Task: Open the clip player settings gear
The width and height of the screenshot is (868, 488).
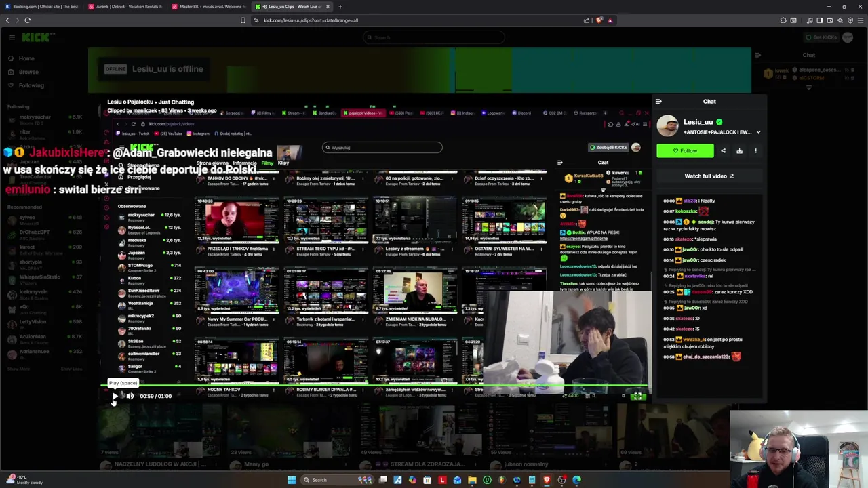Action: click(x=623, y=396)
